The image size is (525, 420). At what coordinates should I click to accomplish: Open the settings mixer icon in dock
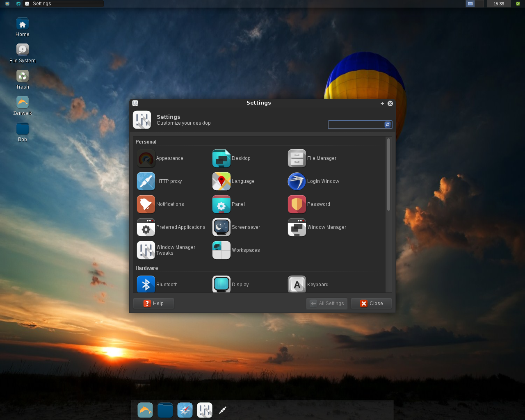coord(205,410)
